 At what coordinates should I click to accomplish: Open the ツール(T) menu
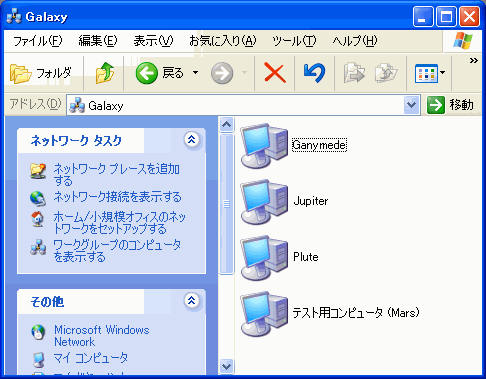pos(294,41)
